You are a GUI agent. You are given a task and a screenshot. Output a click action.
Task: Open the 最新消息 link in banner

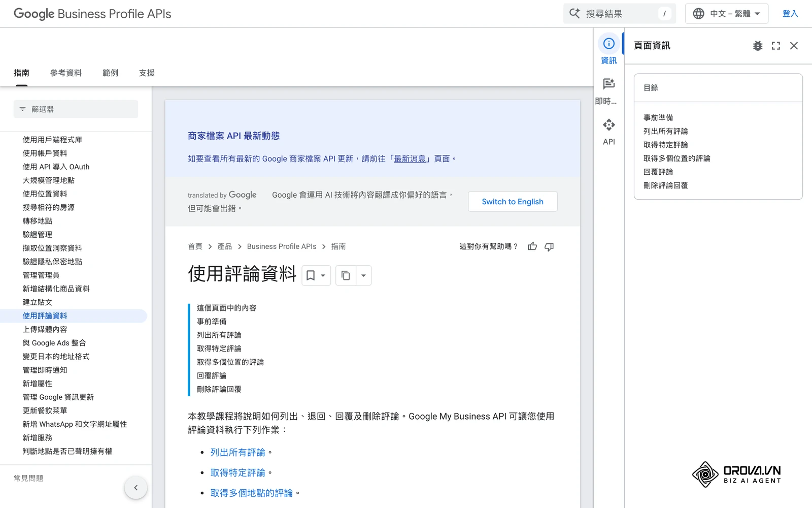click(x=410, y=159)
